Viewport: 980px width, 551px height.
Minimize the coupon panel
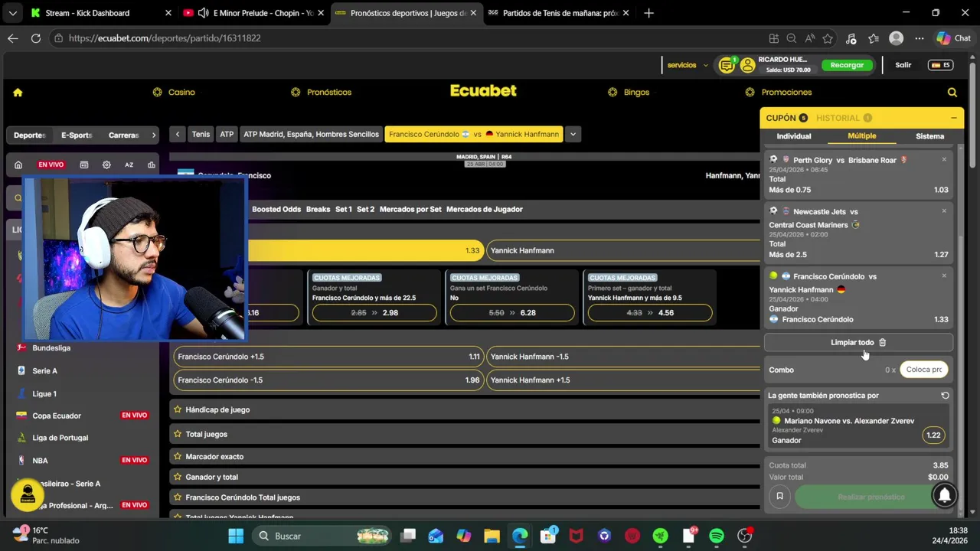tap(953, 118)
